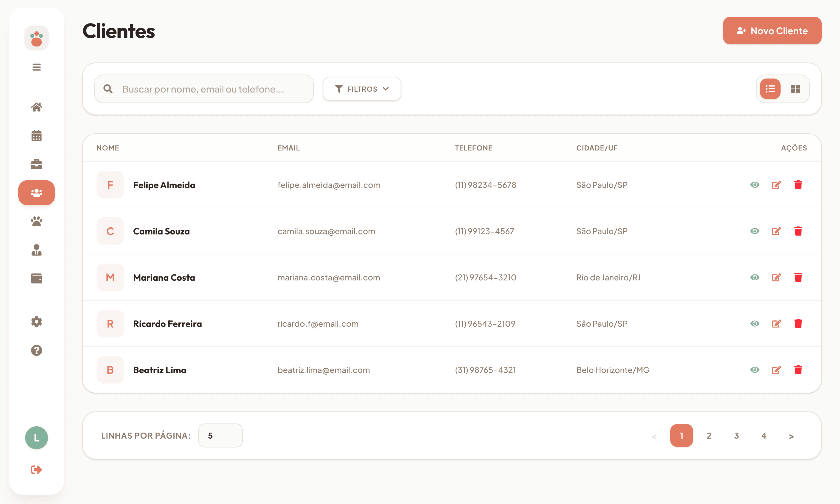
Task: View Ricardo Ferreira's details with the eye icon
Action: (755, 323)
